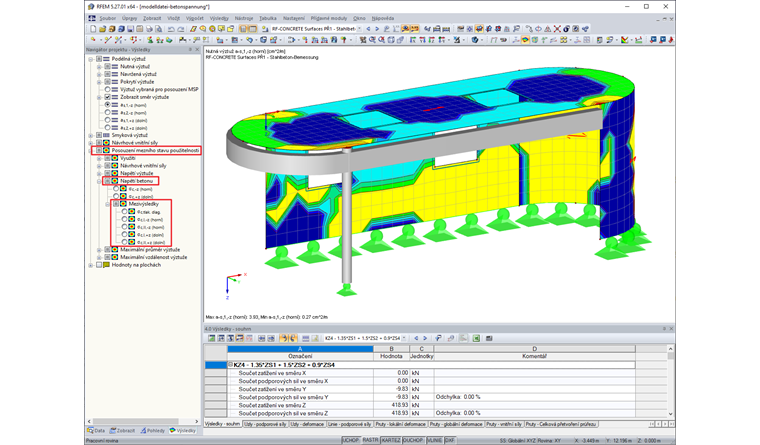Toggle the isosurface results display icon

point(525,40)
